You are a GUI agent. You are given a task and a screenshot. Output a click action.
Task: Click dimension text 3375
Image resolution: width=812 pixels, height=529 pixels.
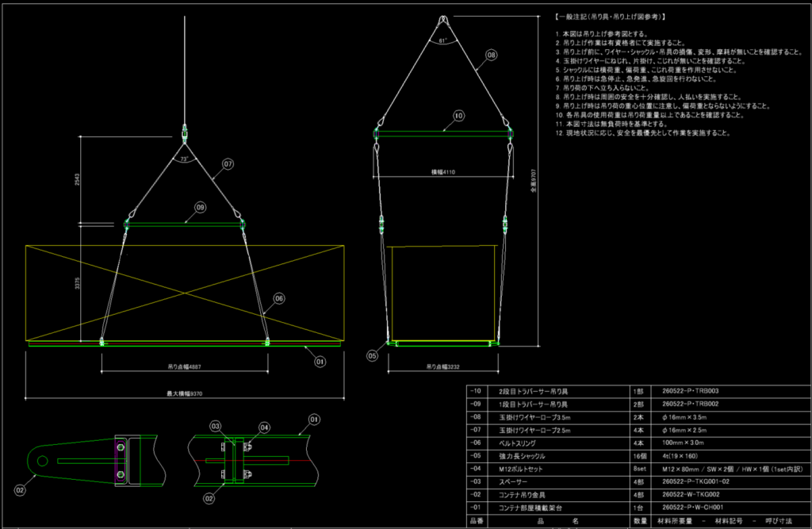[77, 283]
